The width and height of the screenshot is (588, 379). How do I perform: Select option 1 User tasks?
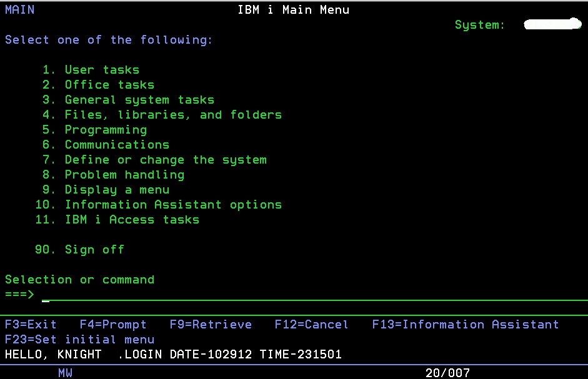point(101,69)
